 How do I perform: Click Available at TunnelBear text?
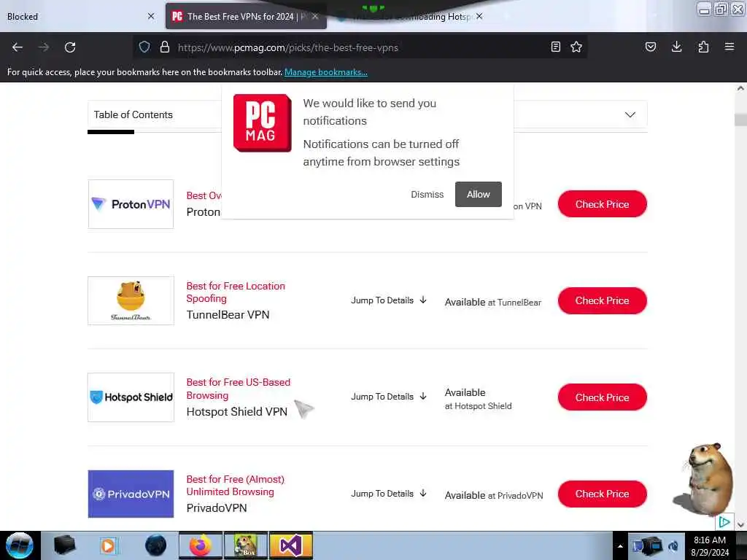pyautogui.click(x=493, y=302)
